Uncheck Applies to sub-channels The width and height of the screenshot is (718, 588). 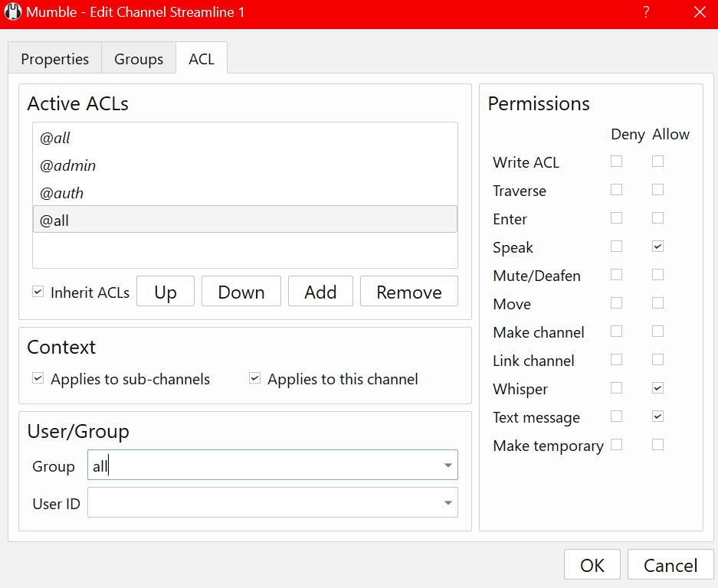(x=38, y=379)
